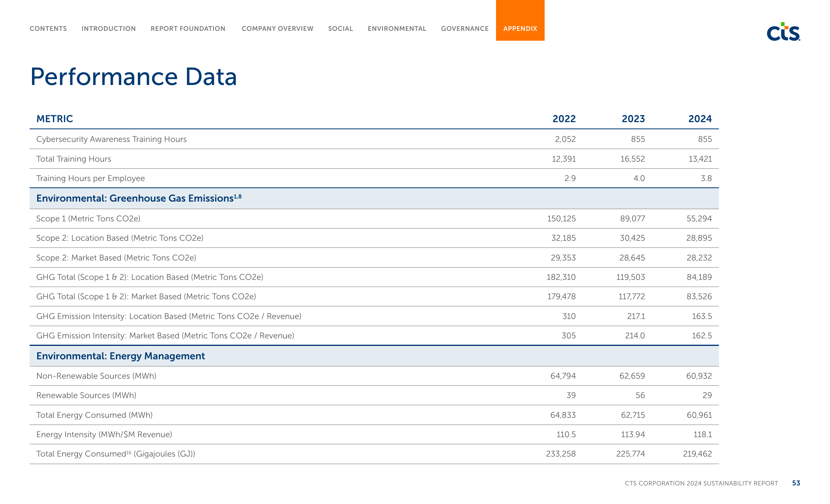This screenshot has width=830, height=504.
Task: Click the 162.5 market intensity value
Action: pyautogui.click(x=702, y=336)
